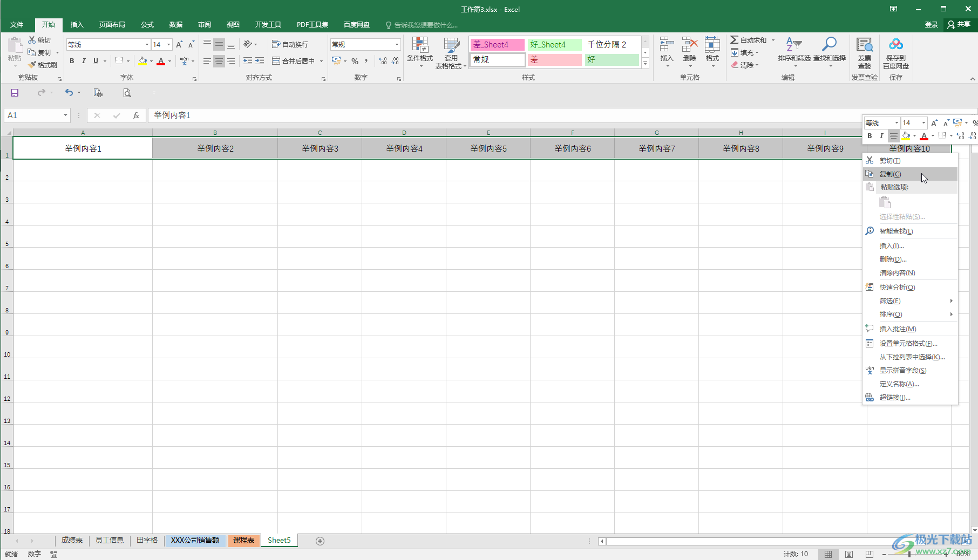Choose Insert Comment (插入批注) in context menu
This screenshot has width=978, height=560.
click(x=910, y=329)
